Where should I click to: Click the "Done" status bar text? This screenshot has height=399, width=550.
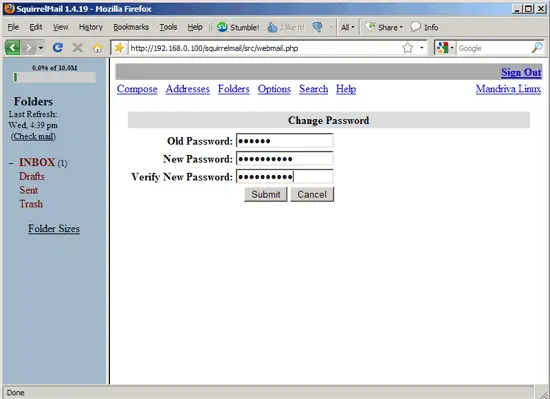point(15,393)
